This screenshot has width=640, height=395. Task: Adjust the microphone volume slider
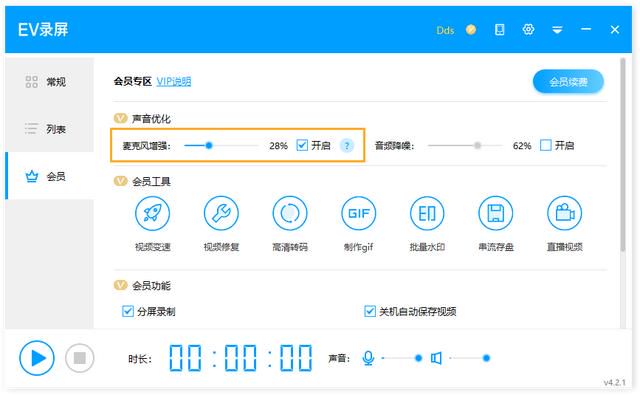402,358
